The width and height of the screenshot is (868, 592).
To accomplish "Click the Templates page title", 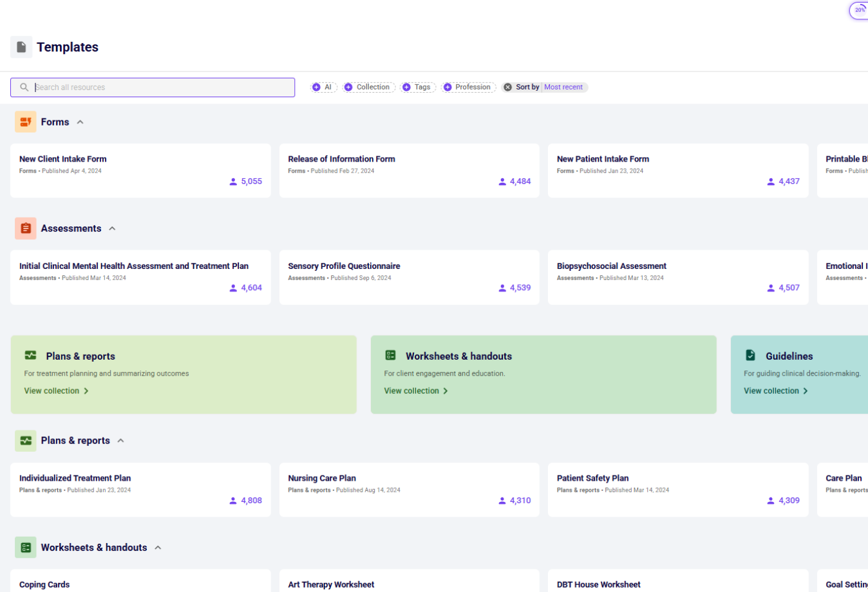I will tap(68, 47).
